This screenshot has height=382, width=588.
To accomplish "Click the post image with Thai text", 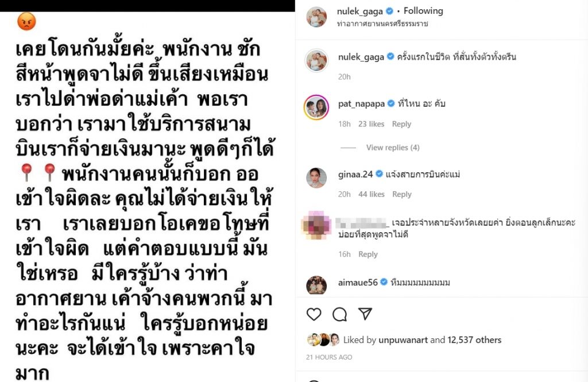I will point(148,196).
